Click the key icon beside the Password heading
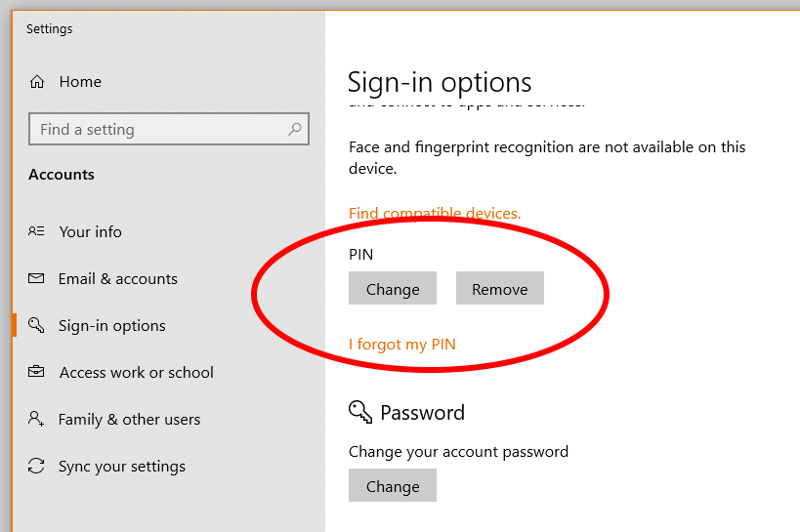Viewport: 800px width, 532px height. (x=360, y=412)
